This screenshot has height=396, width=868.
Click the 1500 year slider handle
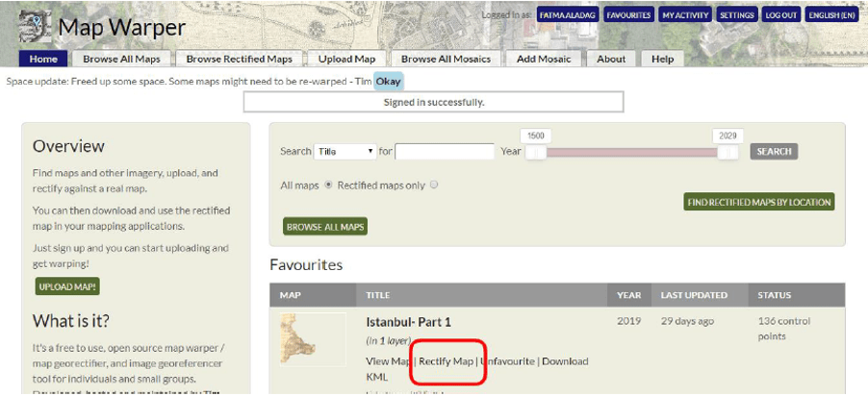click(535, 152)
